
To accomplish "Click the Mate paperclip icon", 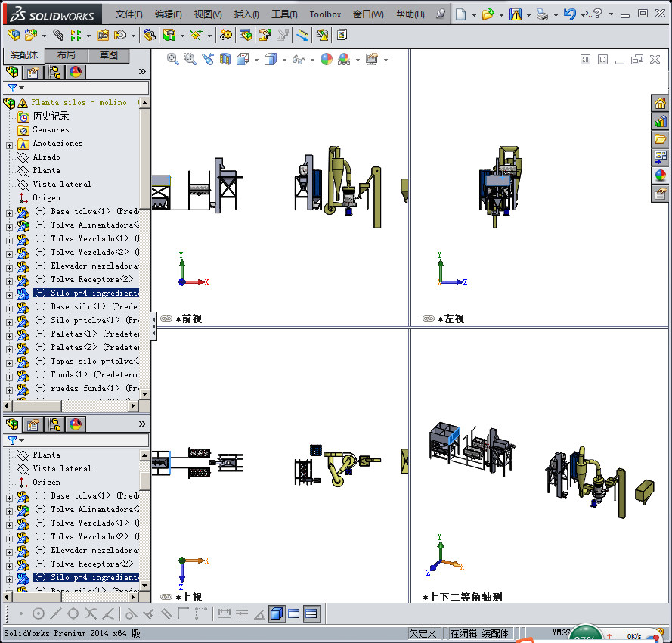I will (58, 35).
